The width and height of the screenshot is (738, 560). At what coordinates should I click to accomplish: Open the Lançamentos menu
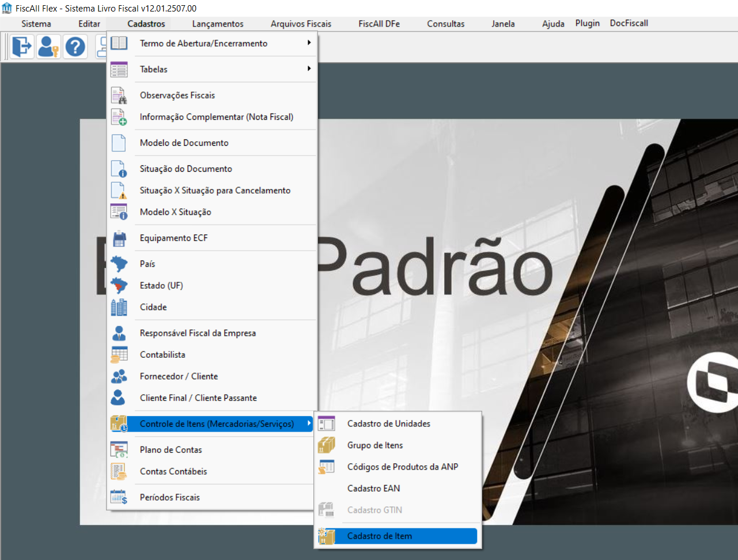218,24
